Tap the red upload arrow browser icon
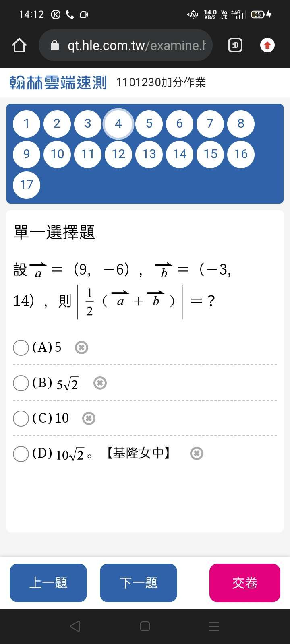 point(267,45)
